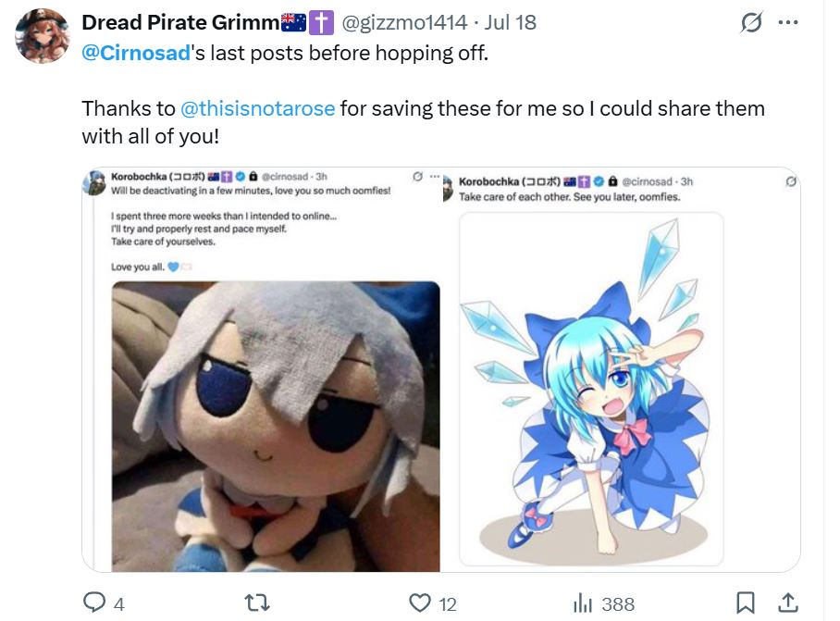Share the post via the upload icon
Screen dimensions: 840x621
point(788,602)
